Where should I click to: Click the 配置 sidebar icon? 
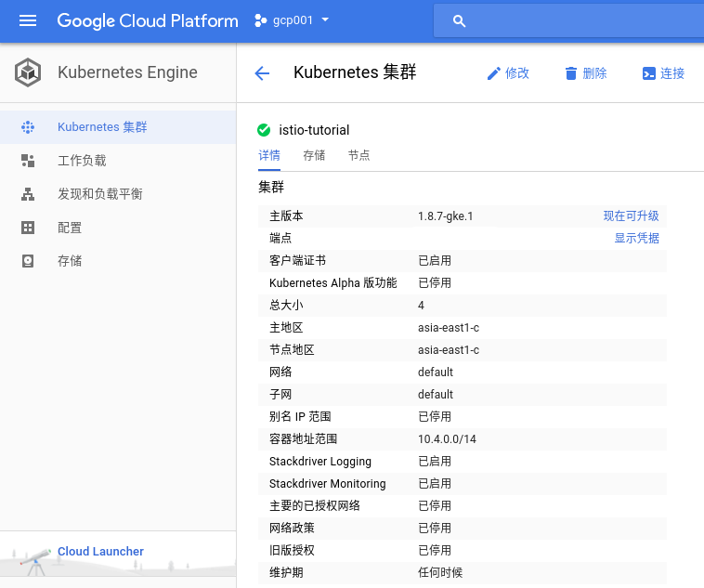point(28,228)
